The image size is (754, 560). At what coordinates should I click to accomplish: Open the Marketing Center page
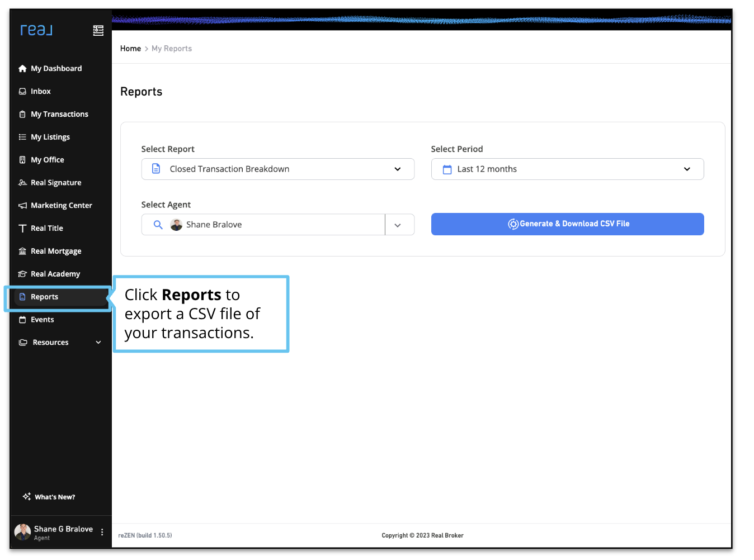61,206
